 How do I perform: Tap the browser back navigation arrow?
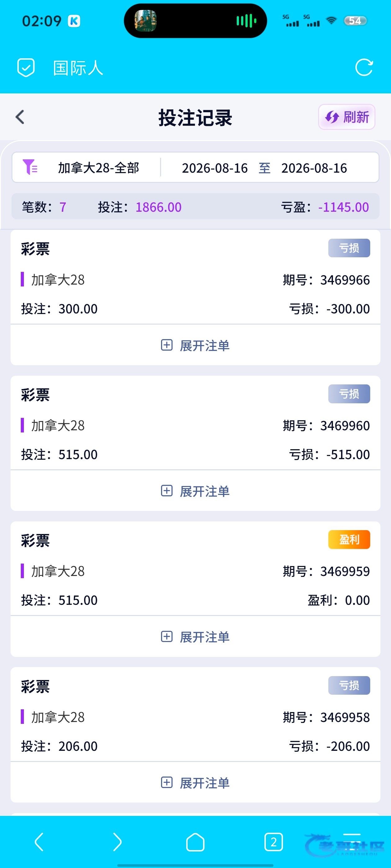[39, 842]
